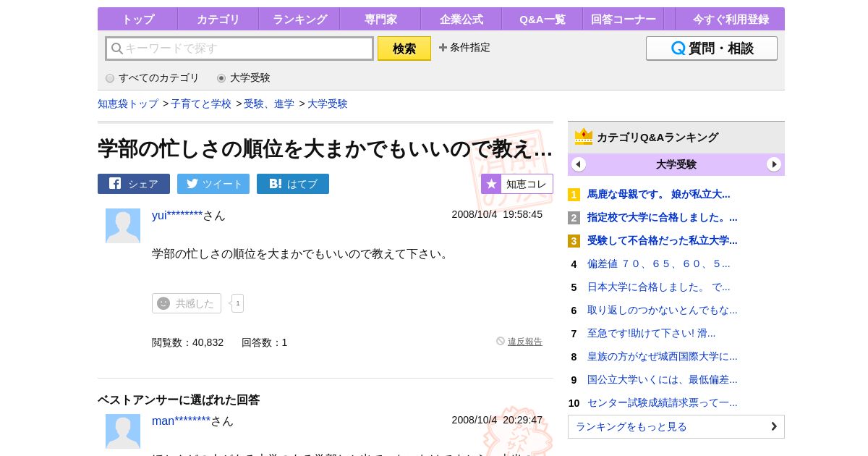868x456 pixels.
Task: Open ranking 4 偏差値 link
Action: [x=659, y=263]
